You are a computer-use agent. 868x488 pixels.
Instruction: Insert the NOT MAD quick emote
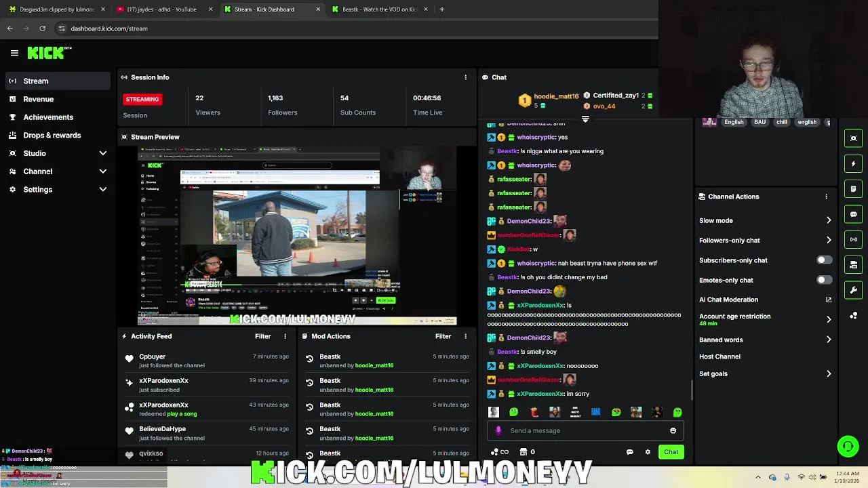pyautogui.click(x=575, y=412)
